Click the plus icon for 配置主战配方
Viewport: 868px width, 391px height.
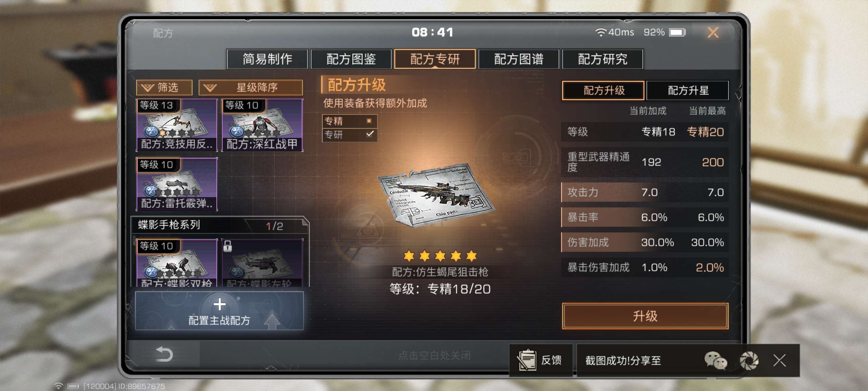pyautogui.click(x=220, y=304)
